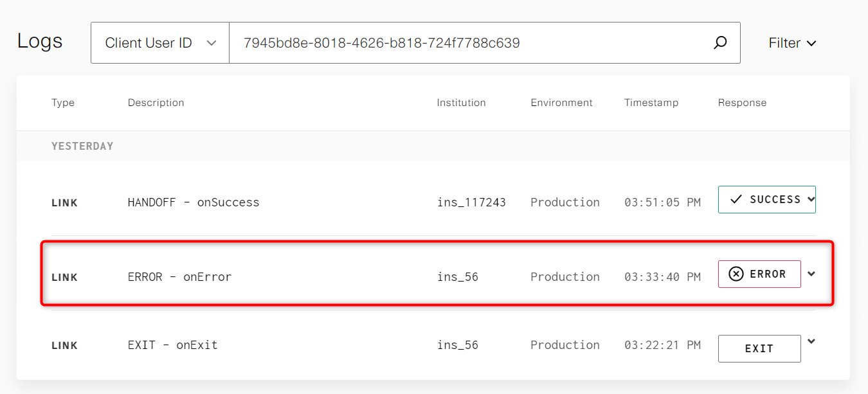Open the Filter dropdown
The height and width of the screenshot is (394, 868).
click(x=791, y=42)
